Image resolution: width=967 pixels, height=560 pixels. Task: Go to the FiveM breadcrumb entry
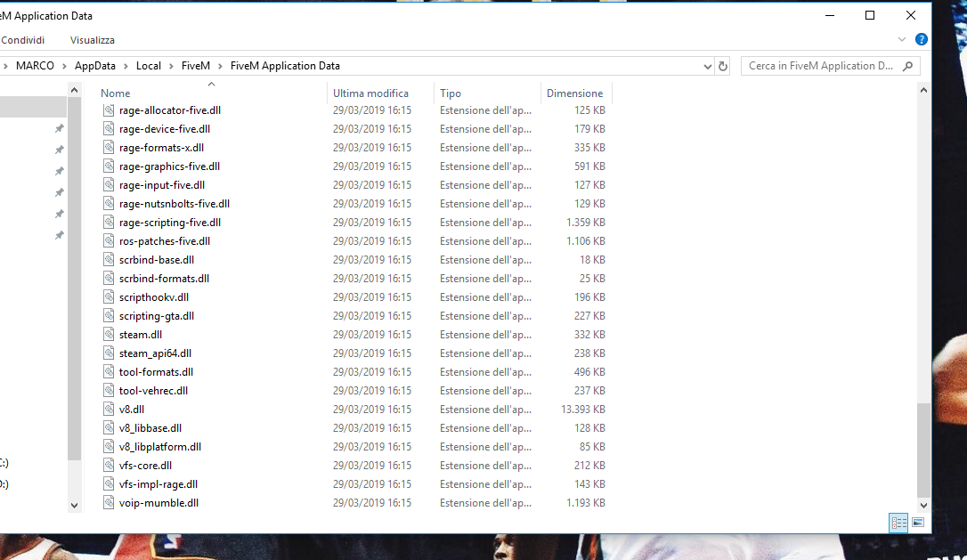click(x=194, y=65)
